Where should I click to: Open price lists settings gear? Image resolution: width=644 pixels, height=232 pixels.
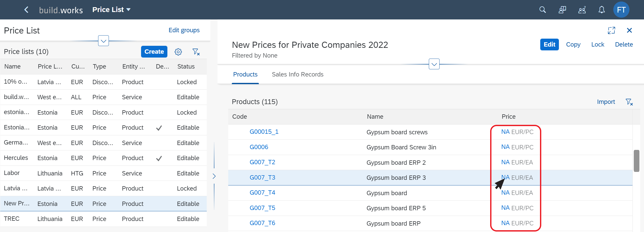coord(178,52)
